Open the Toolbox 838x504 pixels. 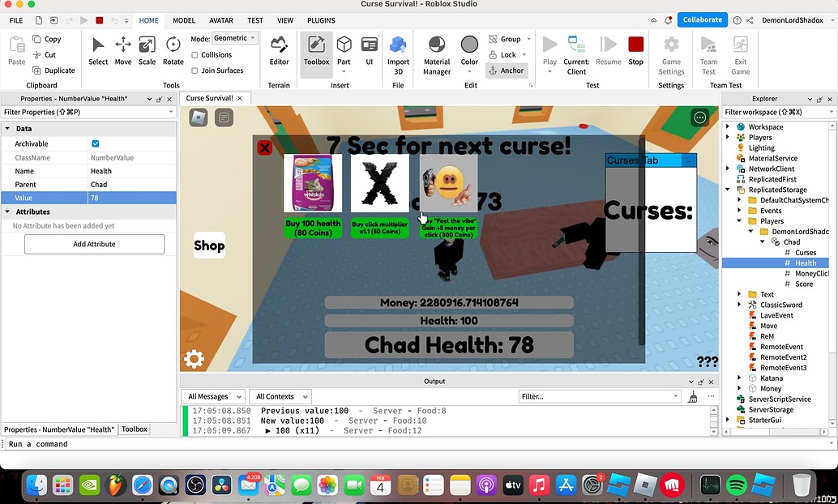click(x=315, y=52)
